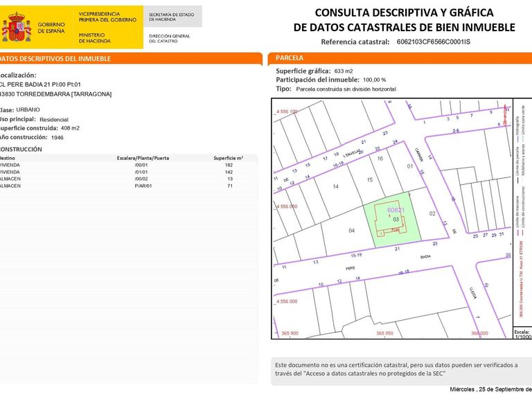Click the 'CONSTRUCCIÓN' section heading
532x399 pixels.
(x=21, y=150)
